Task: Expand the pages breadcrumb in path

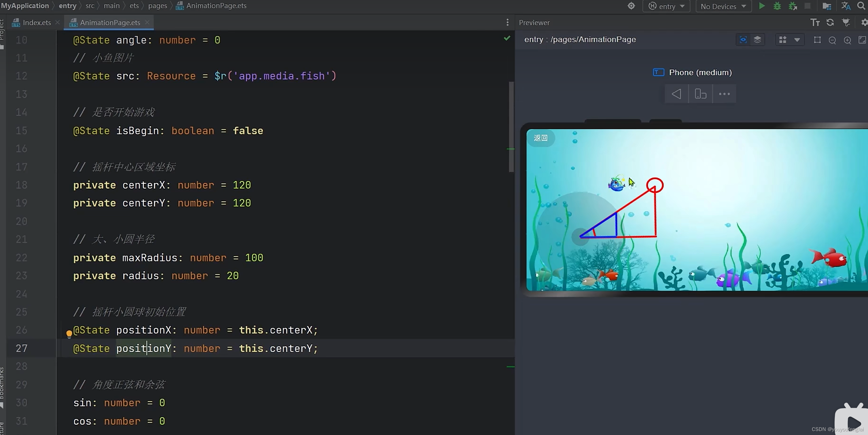Action: point(158,6)
